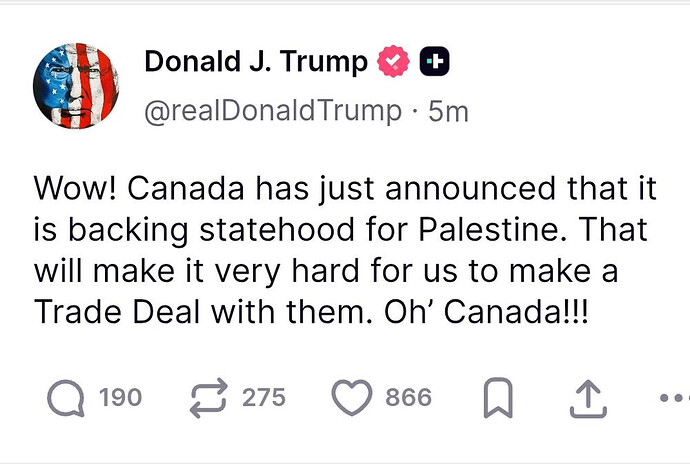The height and width of the screenshot is (464, 690).
Task: Open the @realDonaldTrump handle link
Action: click(x=273, y=111)
